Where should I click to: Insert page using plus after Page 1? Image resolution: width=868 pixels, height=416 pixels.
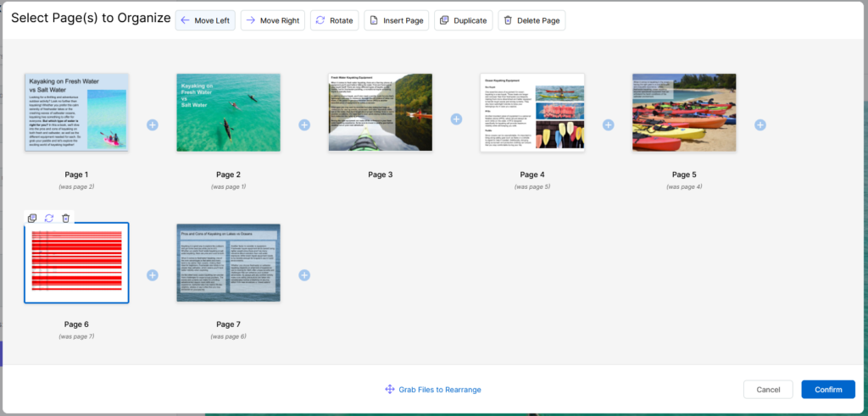[153, 125]
